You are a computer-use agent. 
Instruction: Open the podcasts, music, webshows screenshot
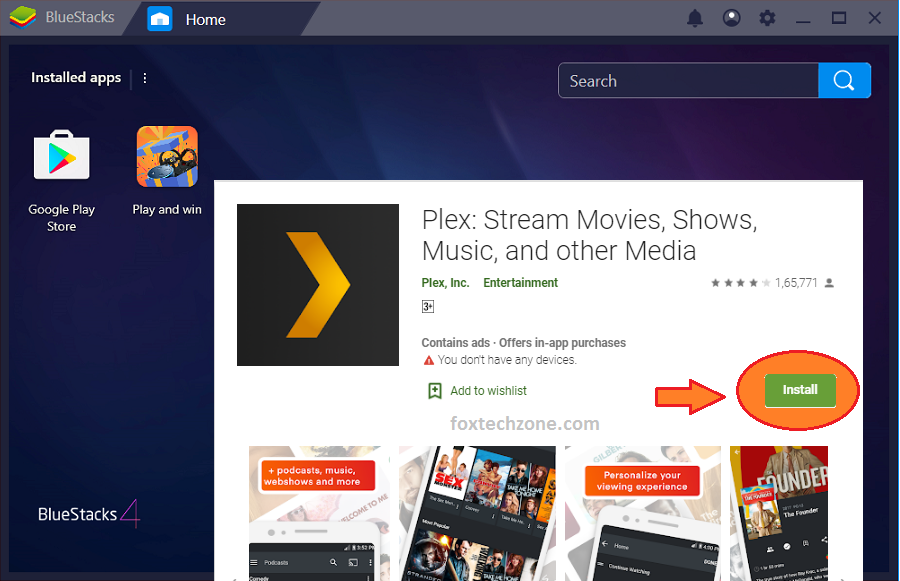319,513
